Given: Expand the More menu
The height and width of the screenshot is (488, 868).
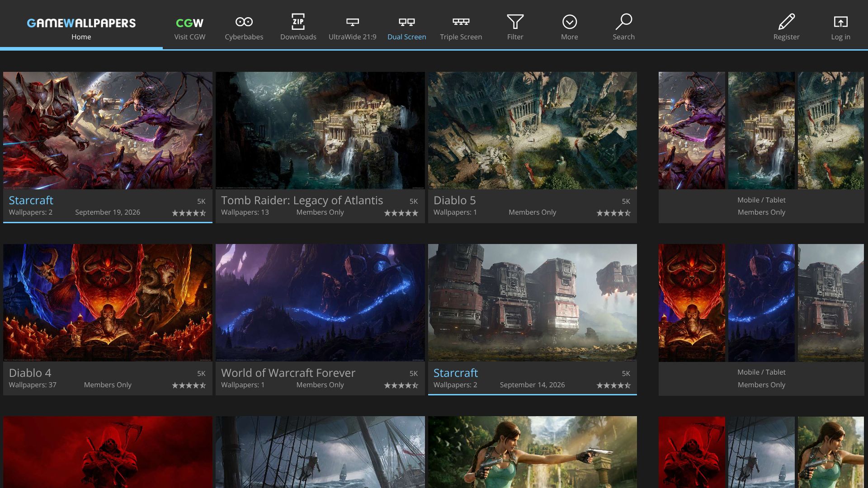Looking at the screenshot, I should tap(569, 22).
